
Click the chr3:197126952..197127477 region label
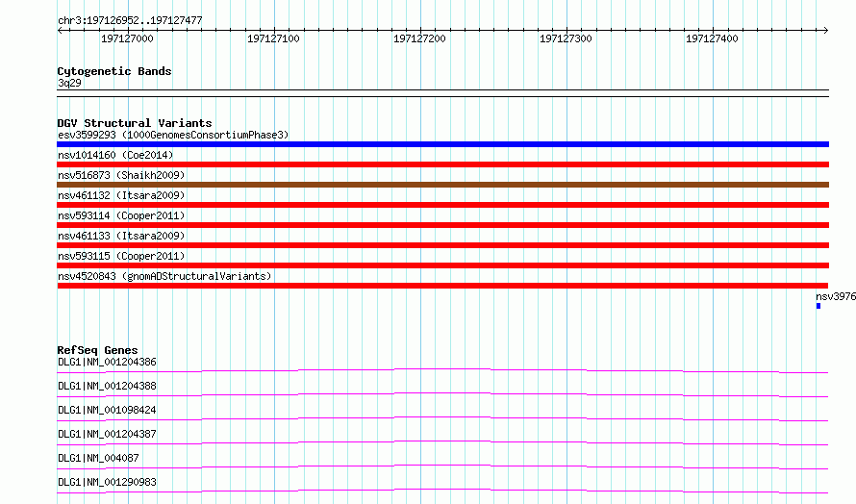coord(130,20)
